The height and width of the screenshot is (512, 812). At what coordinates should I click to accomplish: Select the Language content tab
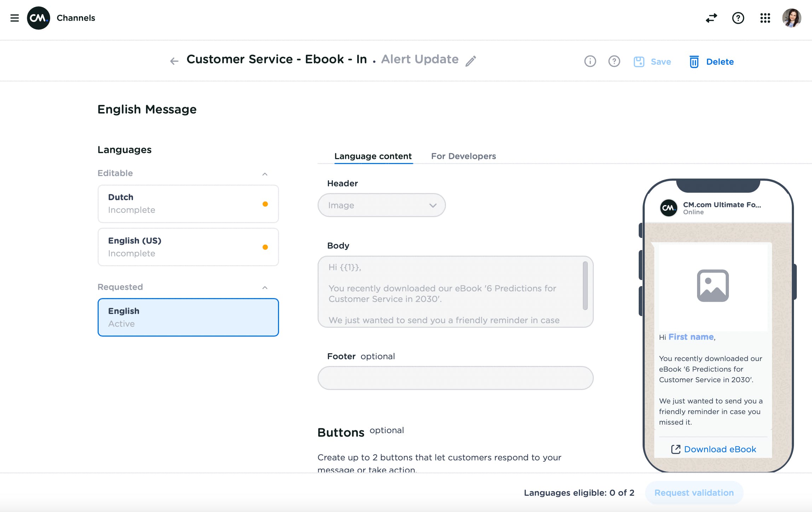pos(373,156)
